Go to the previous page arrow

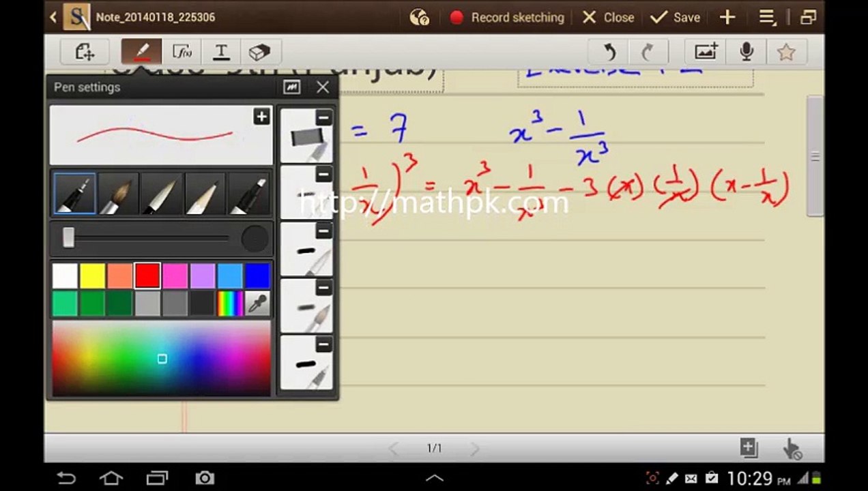pyautogui.click(x=393, y=448)
